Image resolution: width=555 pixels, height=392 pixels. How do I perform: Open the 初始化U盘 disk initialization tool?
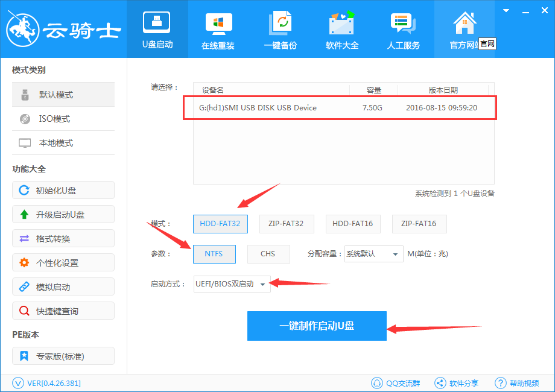63,190
